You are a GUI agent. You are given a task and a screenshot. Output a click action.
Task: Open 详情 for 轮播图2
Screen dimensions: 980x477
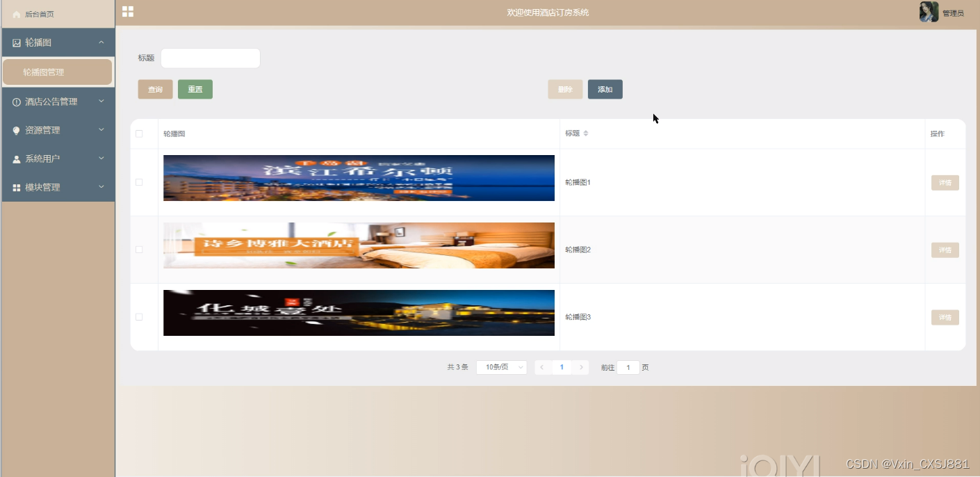tap(945, 250)
